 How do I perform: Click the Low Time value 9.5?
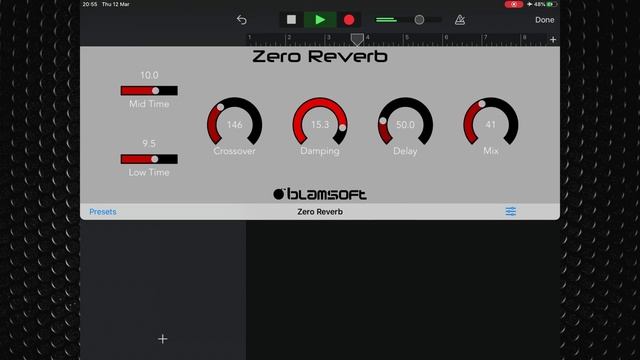(x=149, y=144)
